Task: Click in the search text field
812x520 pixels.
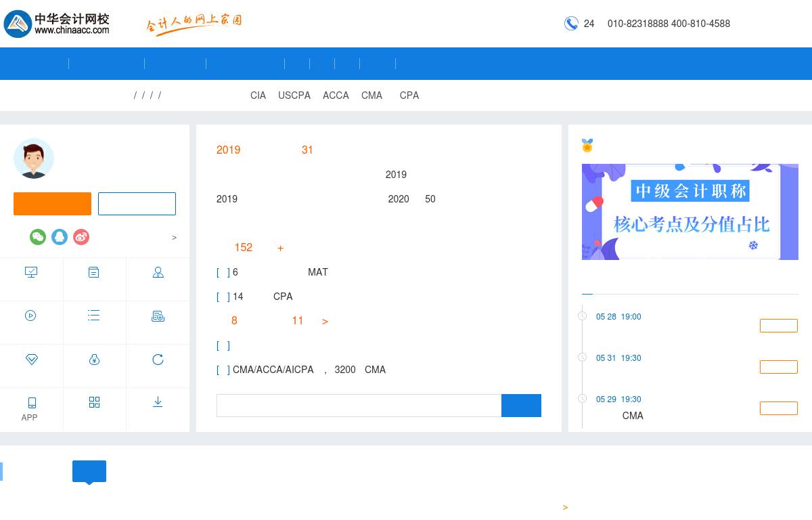Action: (x=359, y=406)
